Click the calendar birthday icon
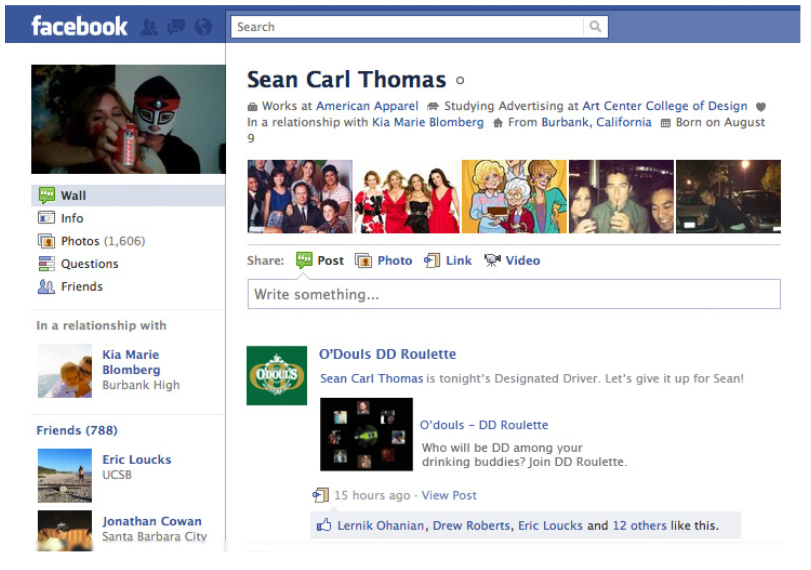811x570 pixels. pyautogui.click(x=666, y=123)
